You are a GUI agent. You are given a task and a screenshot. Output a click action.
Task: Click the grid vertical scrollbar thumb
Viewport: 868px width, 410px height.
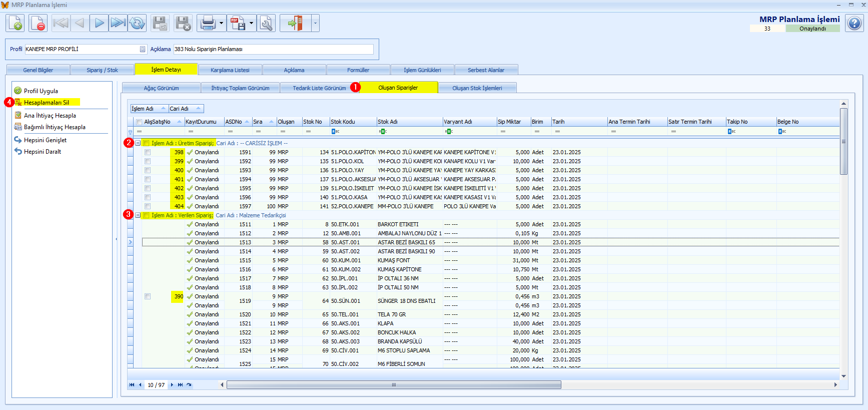[843, 141]
